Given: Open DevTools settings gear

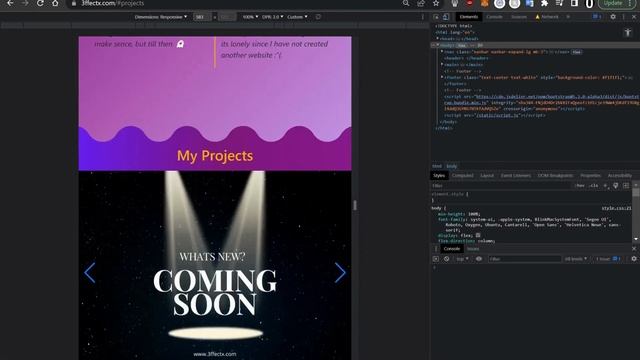Looking at the screenshot, I should pos(613,17).
